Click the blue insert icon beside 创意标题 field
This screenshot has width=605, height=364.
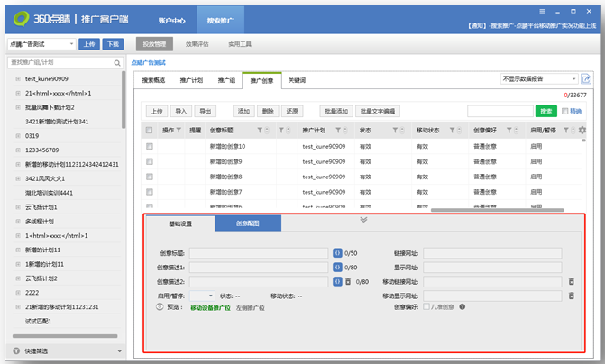pyautogui.click(x=337, y=254)
